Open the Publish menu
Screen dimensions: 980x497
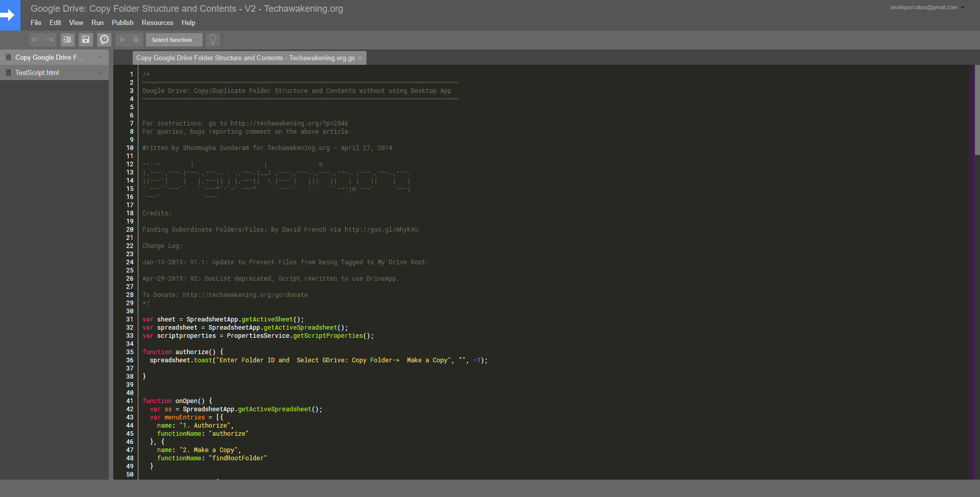tap(122, 22)
